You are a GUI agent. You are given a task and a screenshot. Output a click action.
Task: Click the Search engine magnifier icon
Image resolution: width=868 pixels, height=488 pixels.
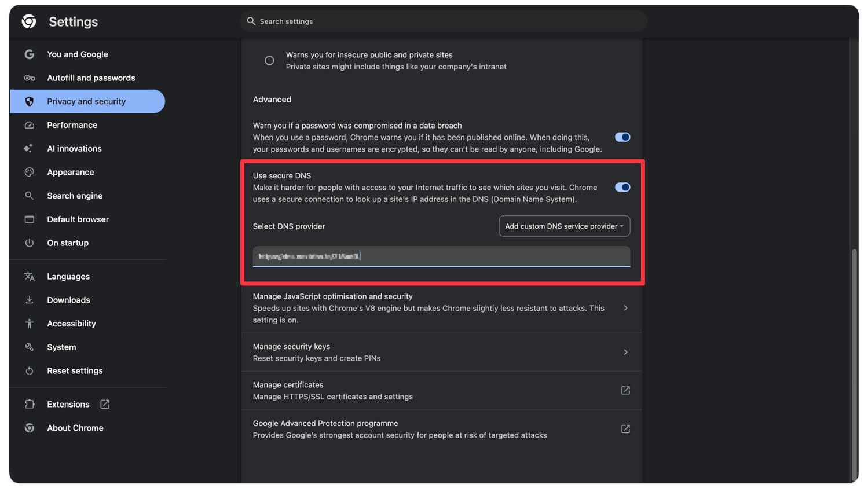29,196
